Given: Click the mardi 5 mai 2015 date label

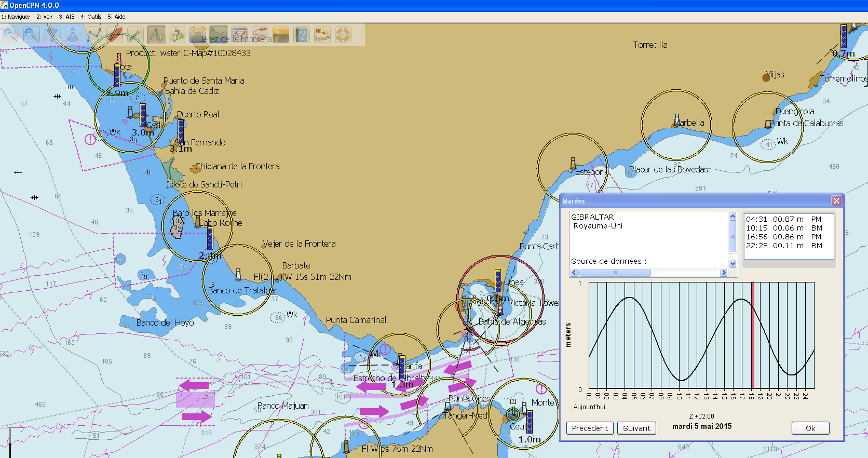Looking at the screenshot, I should click(x=702, y=426).
